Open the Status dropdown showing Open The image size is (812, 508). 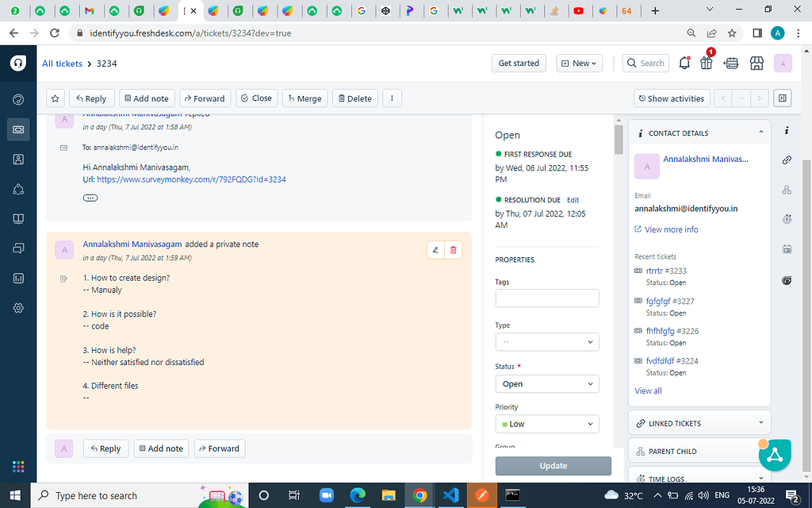coord(547,383)
